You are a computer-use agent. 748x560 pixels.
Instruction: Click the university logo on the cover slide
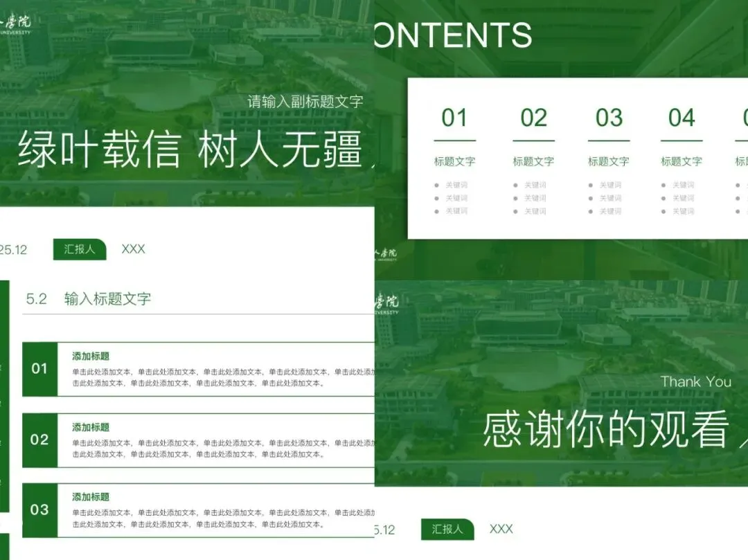click(15, 25)
